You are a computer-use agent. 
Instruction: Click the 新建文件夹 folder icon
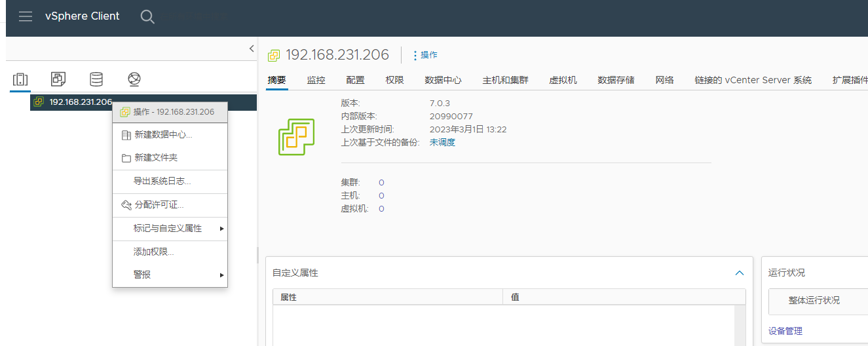tap(126, 158)
